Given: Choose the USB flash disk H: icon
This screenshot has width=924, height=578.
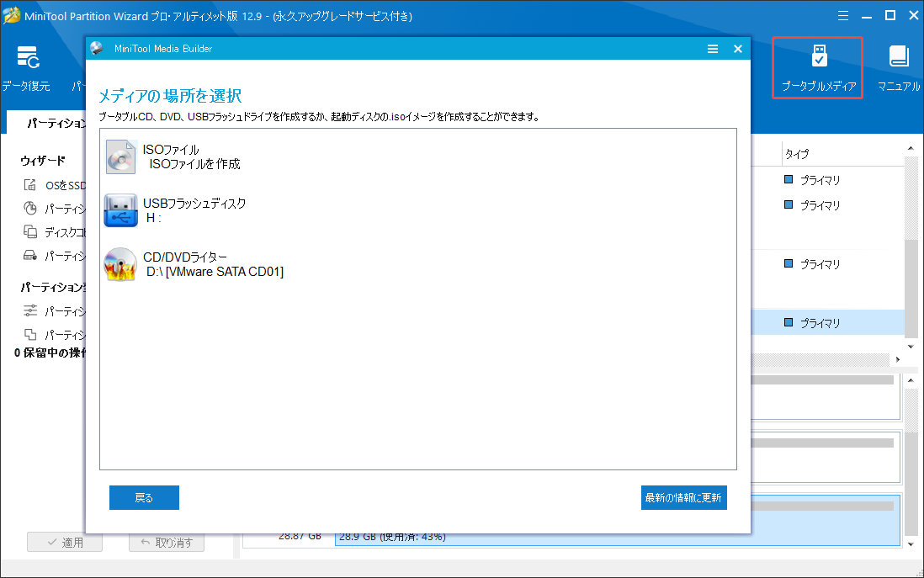Looking at the screenshot, I should pyautogui.click(x=121, y=211).
